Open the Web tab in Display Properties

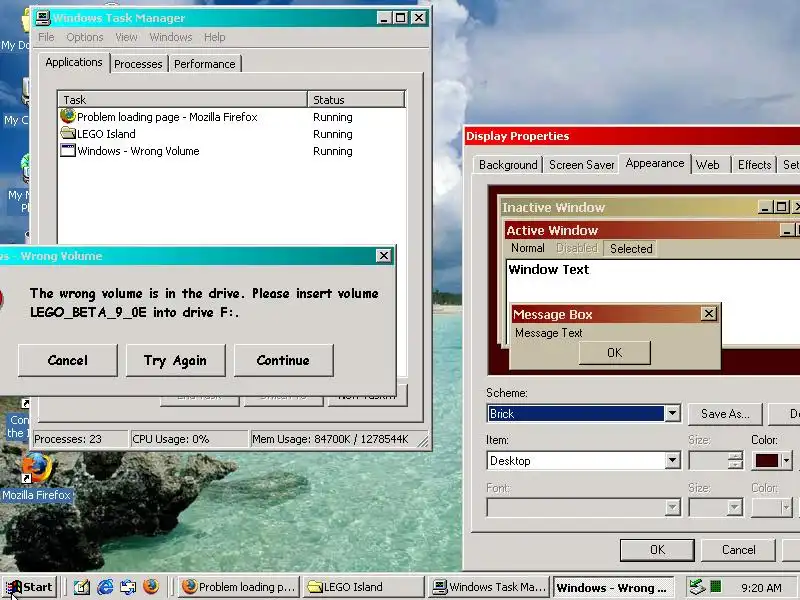(x=708, y=165)
